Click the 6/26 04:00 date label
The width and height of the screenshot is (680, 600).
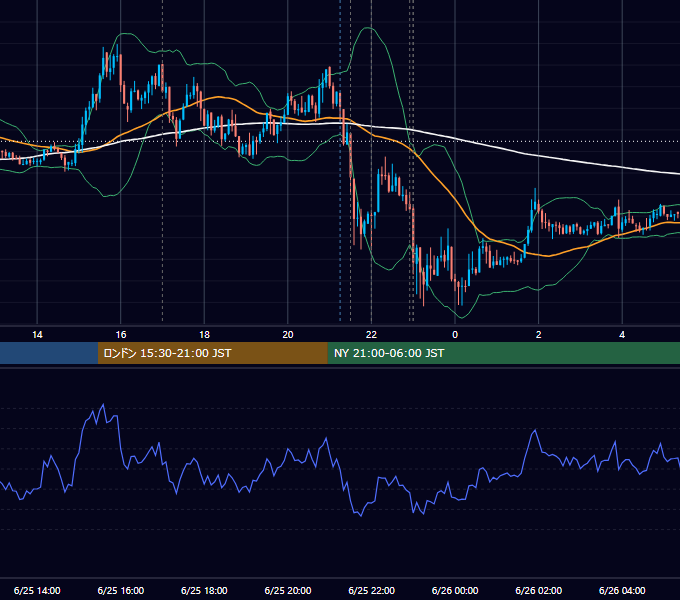click(622, 590)
